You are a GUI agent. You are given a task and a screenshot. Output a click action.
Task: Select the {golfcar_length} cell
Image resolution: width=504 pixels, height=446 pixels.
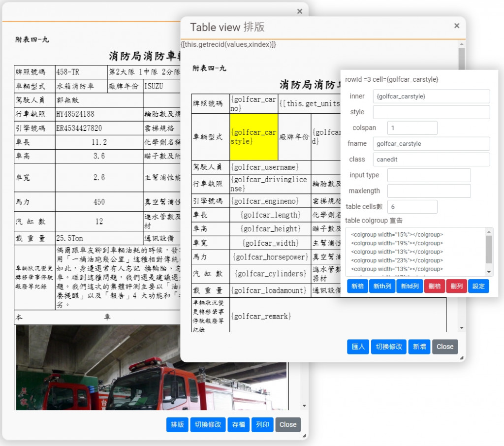[x=270, y=215]
